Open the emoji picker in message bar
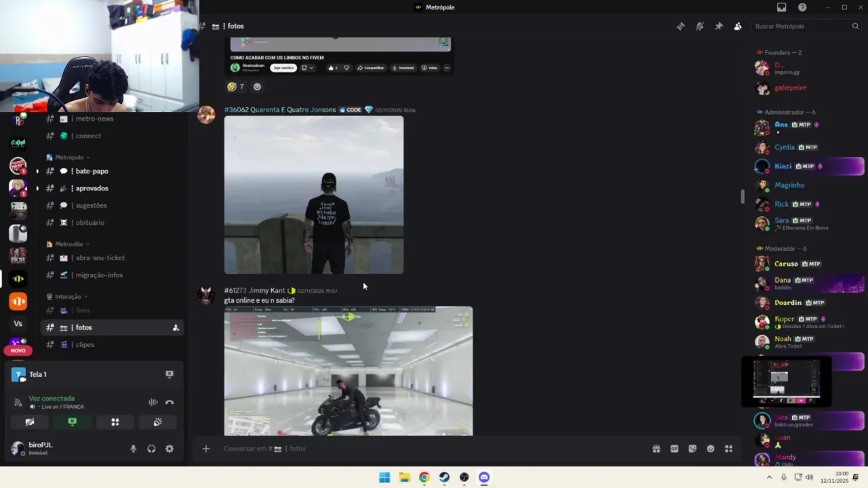The width and height of the screenshot is (868, 488). point(711,449)
